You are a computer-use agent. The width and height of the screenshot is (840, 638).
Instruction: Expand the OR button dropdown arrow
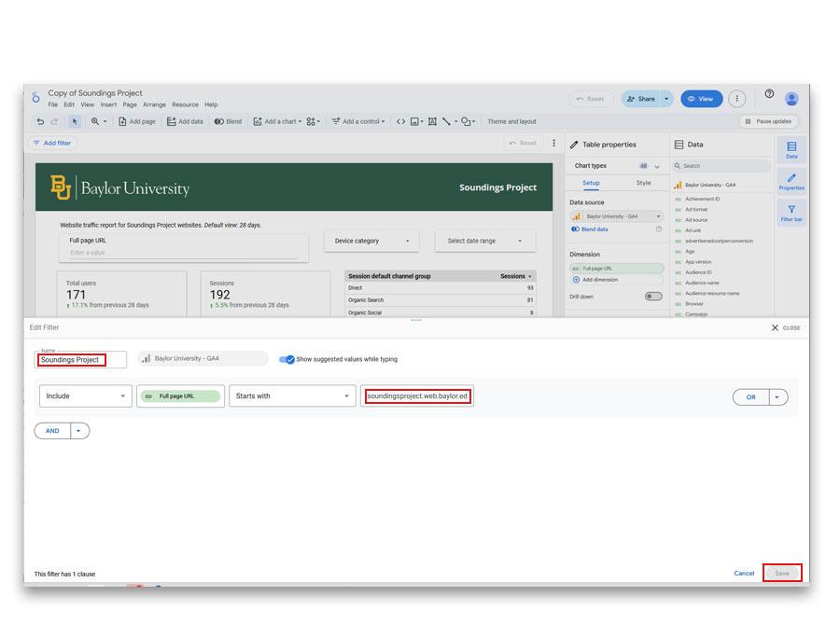coord(777,397)
